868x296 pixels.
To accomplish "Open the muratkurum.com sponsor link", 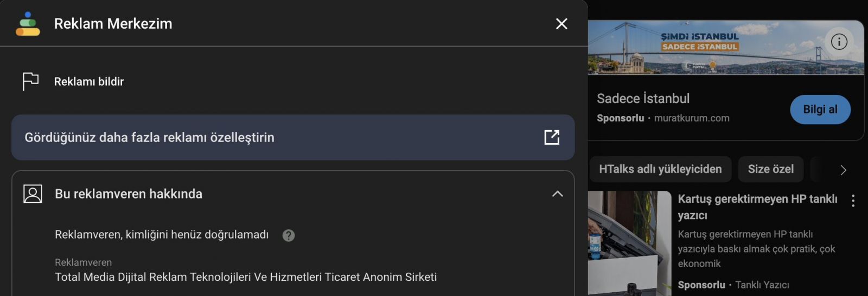I will 691,118.
